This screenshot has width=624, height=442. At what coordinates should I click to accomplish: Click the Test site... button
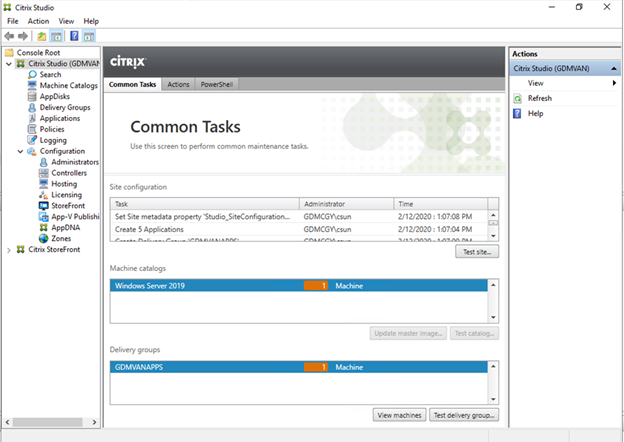(x=477, y=252)
